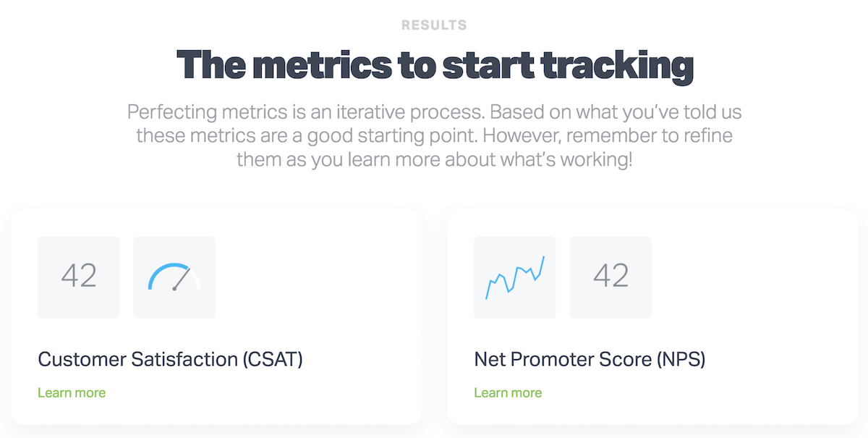Viewport: 868px width, 438px height.
Task: Click the blue line chart icon
Action: pyautogui.click(x=515, y=277)
